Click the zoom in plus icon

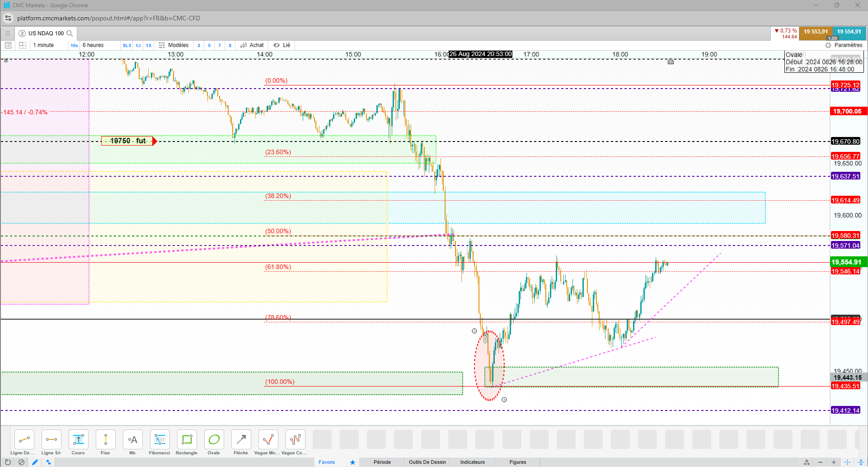tap(834, 462)
